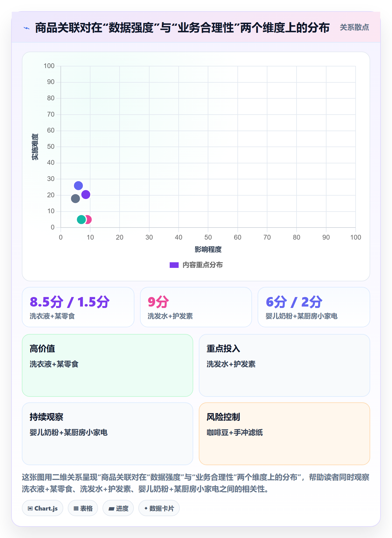Click the y-axis tick label 100
Image resolution: width=392 pixels, height=538 pixels.
tap(49, 66)
